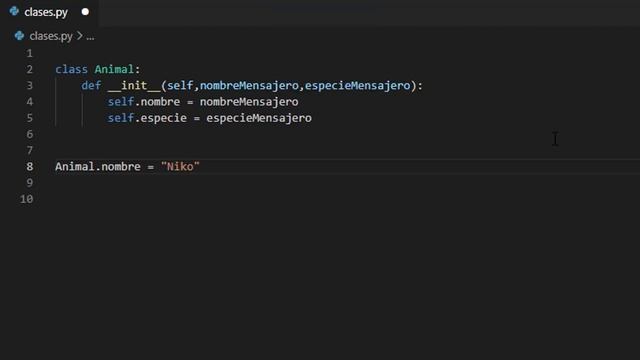This screenshot has height=360, width=640.
Task: Click the "Niko" string literal
Action: (x=180, y=167)
